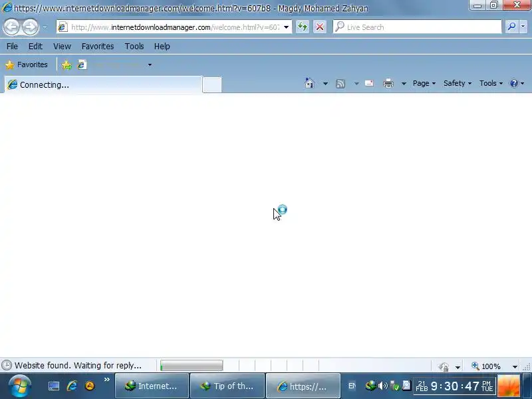Screen dimensions: 532x399
Task: Click the IDM globe tray icon
Action: tap(370, 386)
